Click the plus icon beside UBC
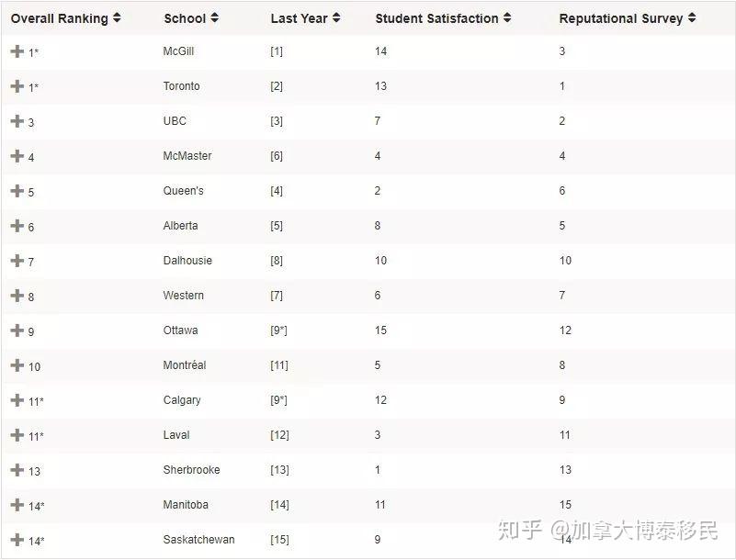Viewport: 736px width, 560px height. [x=17, y=121]
